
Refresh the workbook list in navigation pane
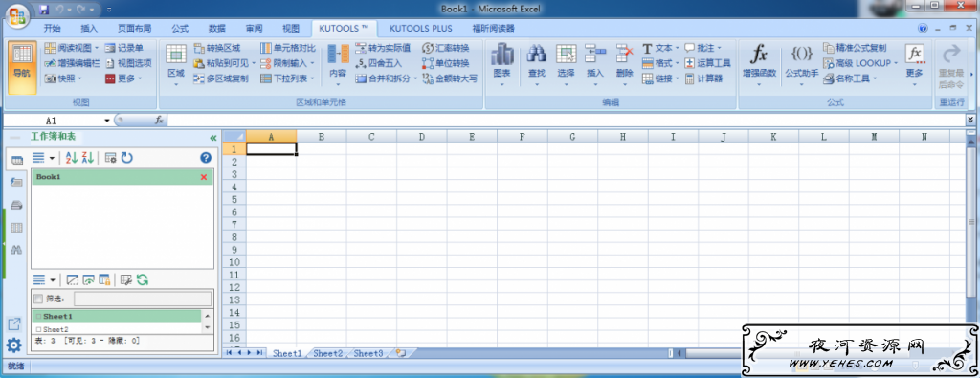(127, 158)
